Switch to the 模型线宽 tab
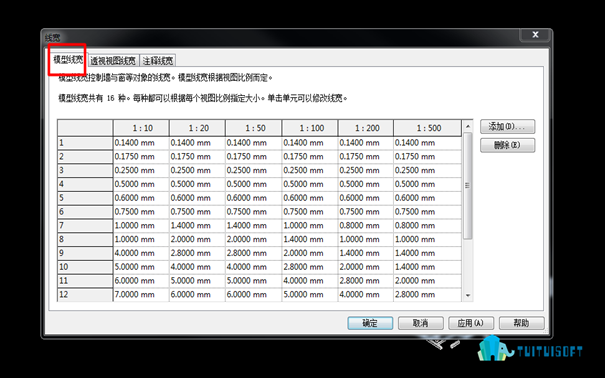The image size is (605, 378). tap(68, 60)
